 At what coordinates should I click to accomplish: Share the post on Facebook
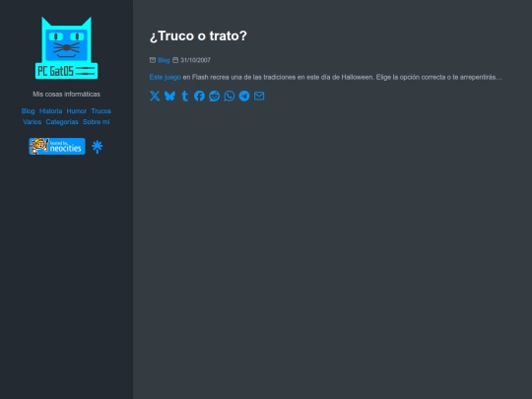click(199, 96)
